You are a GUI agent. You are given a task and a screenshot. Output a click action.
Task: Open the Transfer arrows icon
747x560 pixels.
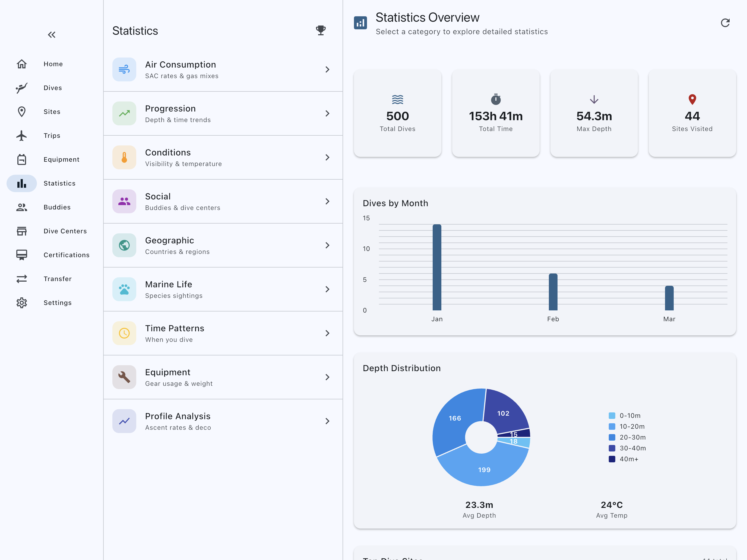tap(22, 279)
